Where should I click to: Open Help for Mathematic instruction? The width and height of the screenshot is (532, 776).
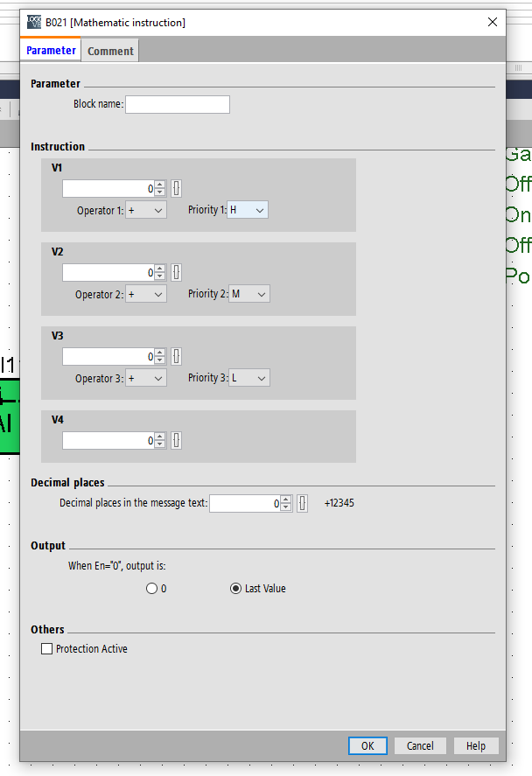pyautogui.click(x=476, y=745)
